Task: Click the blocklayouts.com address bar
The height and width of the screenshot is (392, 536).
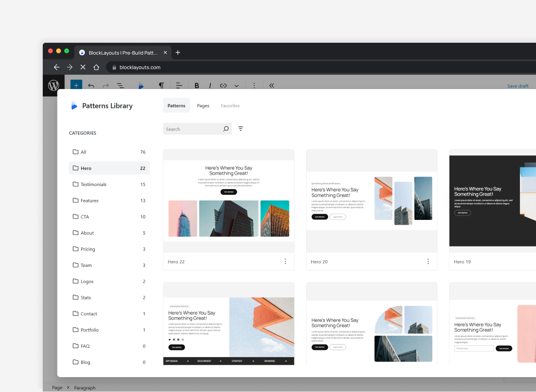Action: pos(321,67)
